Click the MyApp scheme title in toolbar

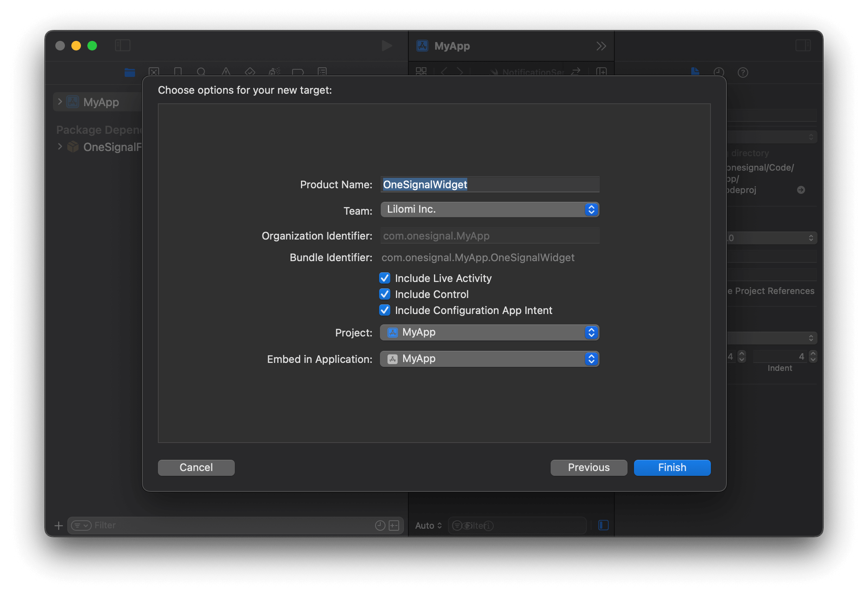click(452, 46)
